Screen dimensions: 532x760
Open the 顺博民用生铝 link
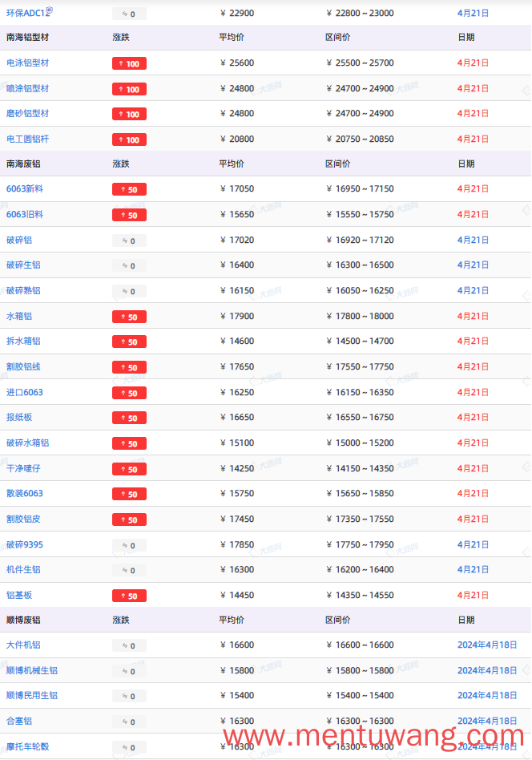pos(32,696)
